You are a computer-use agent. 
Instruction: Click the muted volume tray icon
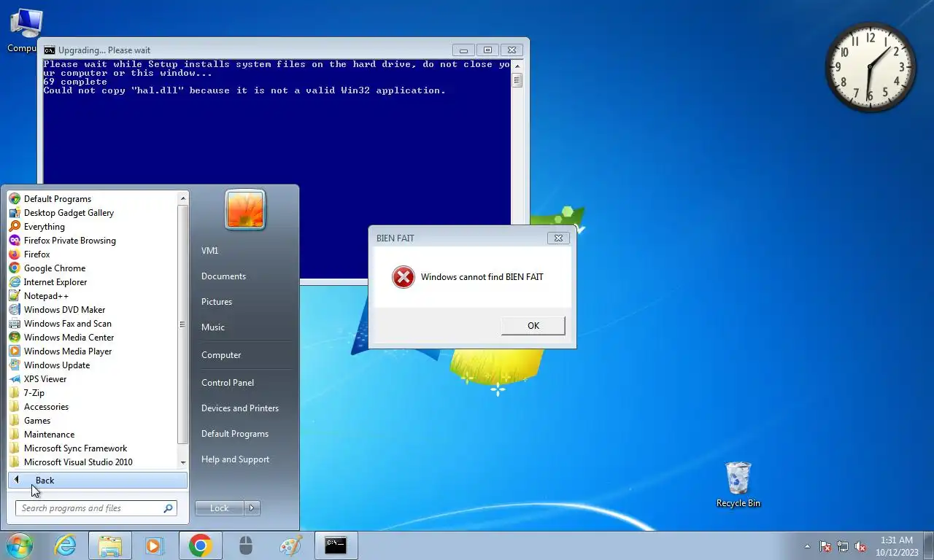(x=860, y=546)
